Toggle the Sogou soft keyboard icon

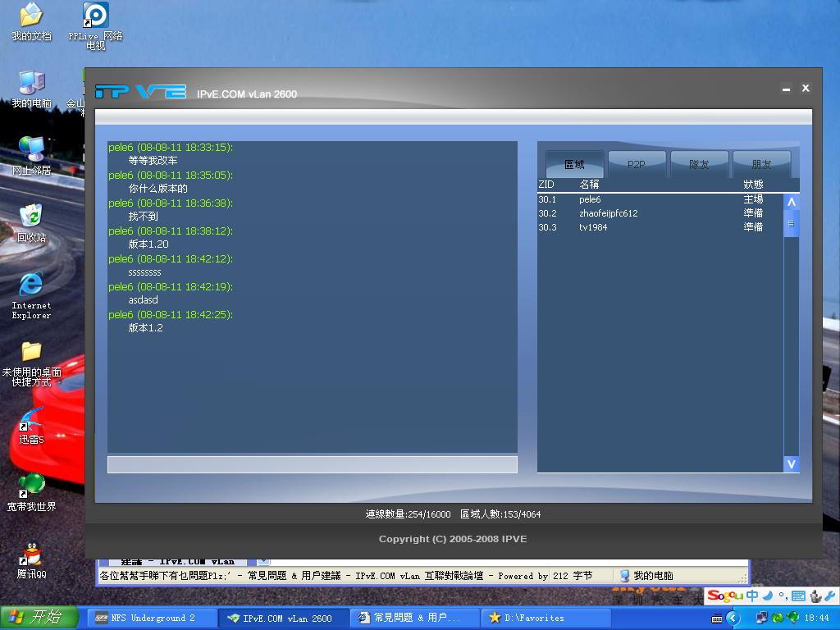click(798, 596)
